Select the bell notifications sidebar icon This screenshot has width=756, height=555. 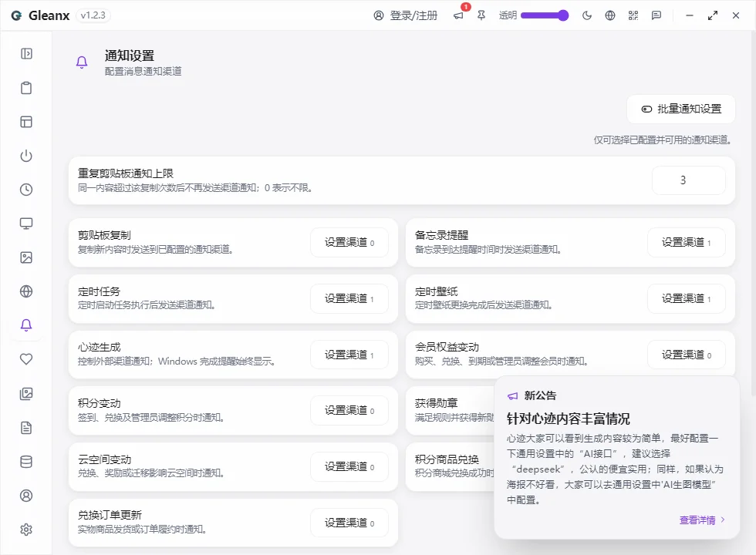[26, 325]
